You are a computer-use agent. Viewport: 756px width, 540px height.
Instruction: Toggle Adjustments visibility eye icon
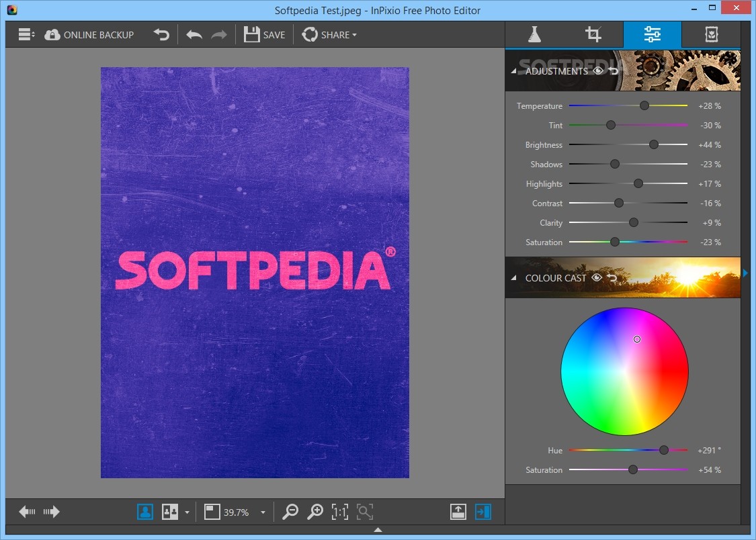598,71
